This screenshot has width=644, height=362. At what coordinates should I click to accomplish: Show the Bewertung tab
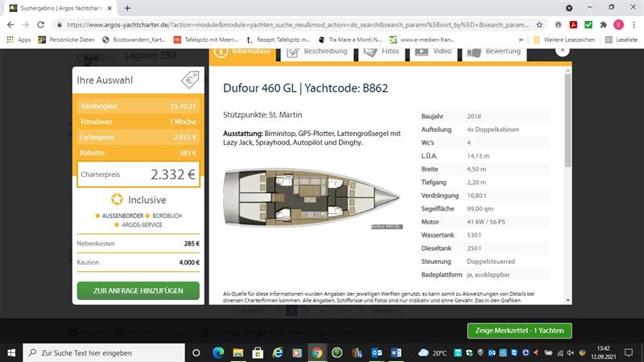coord(493,51)
